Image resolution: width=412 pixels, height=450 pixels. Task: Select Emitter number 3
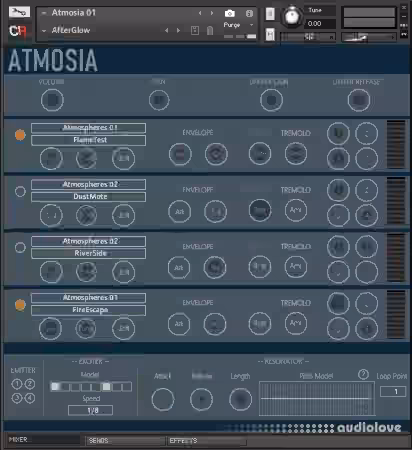(x=16, y=398)
